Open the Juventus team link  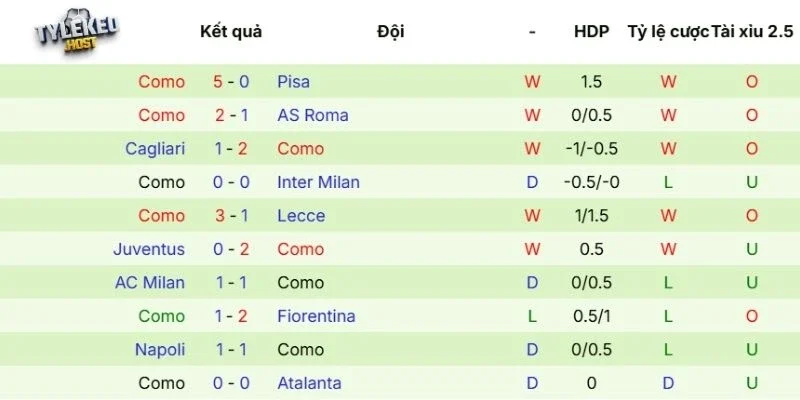tap(149, 249)
